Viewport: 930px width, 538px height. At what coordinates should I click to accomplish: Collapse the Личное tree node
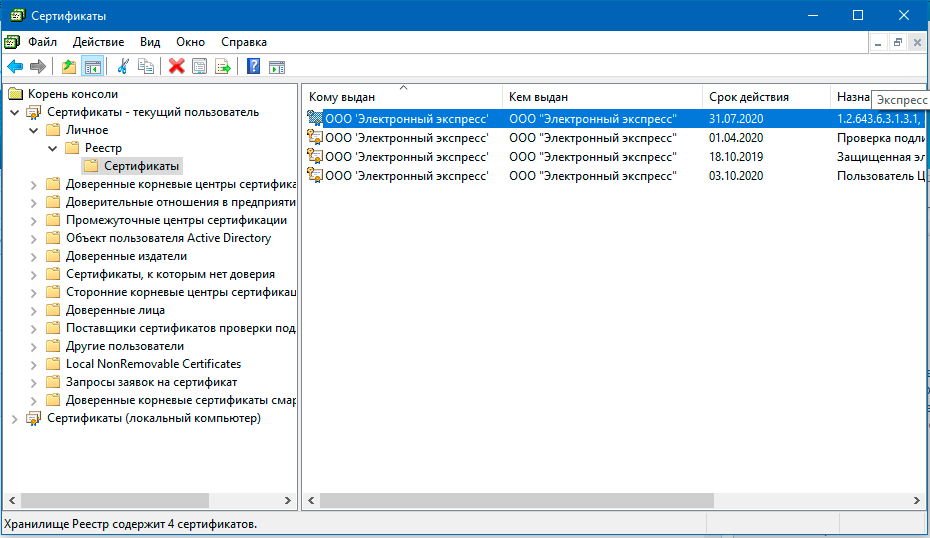[34, 130]
